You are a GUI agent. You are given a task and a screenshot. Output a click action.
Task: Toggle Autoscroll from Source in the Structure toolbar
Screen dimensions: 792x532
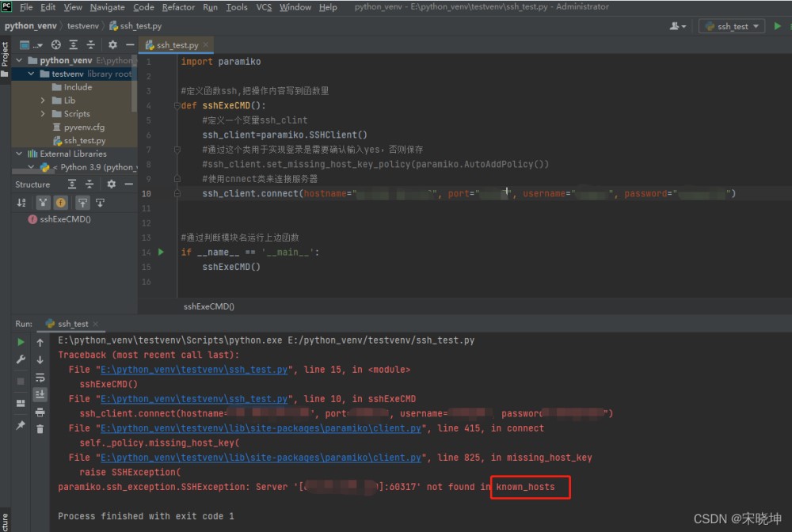(x=100, y=203)
